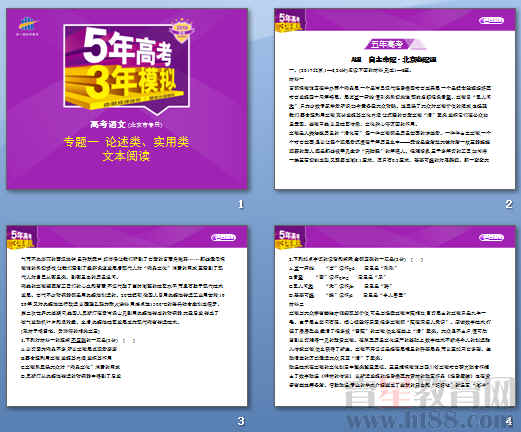Viewport: 521px width, 432px height.
Task: Click slide number 2 label
Action: 509,204
